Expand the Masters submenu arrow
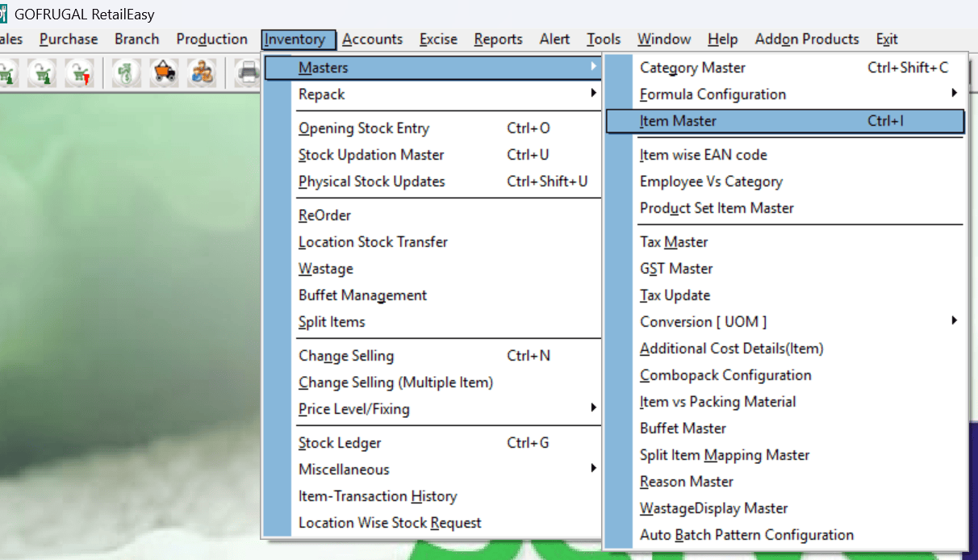 point(594,67)
